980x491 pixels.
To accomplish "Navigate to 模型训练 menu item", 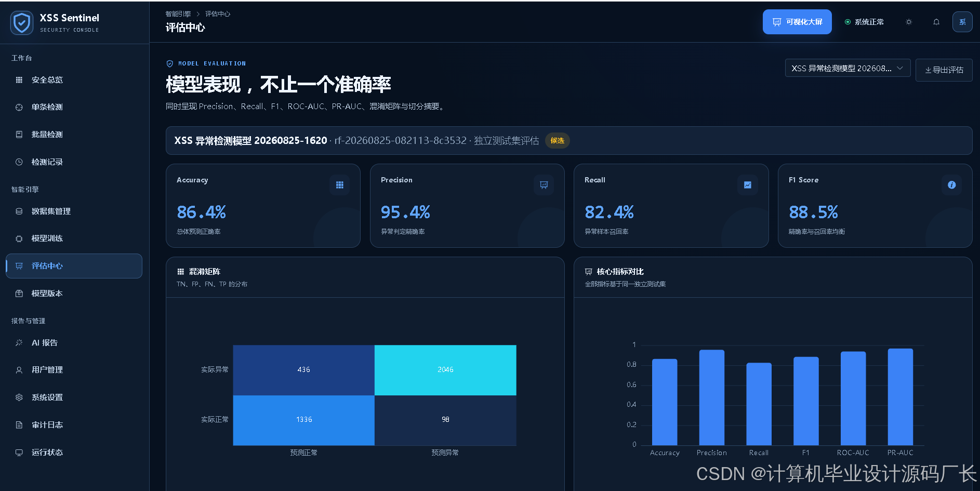I will pos(74,238).
